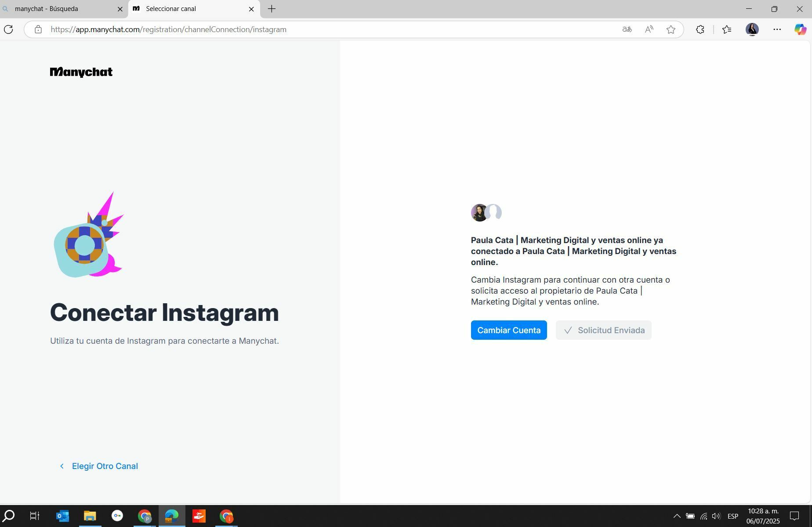812x527 pixels.
Task: Open the Favorites list icon
Action: (727, 29)
